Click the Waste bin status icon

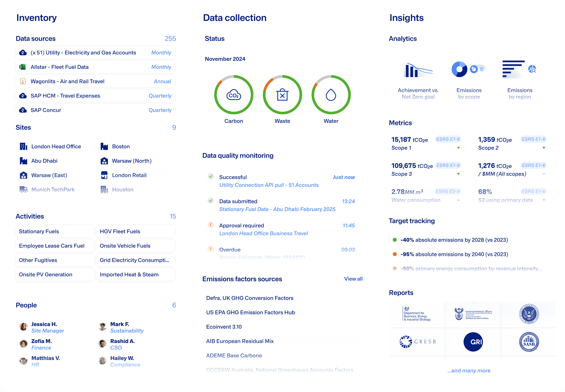coord(282,95)
